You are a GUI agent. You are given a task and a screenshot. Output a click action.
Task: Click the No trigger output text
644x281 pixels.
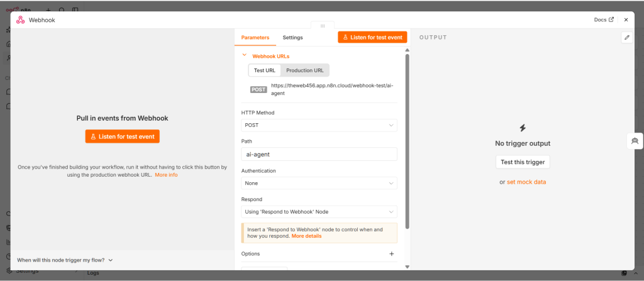(523, 144)
